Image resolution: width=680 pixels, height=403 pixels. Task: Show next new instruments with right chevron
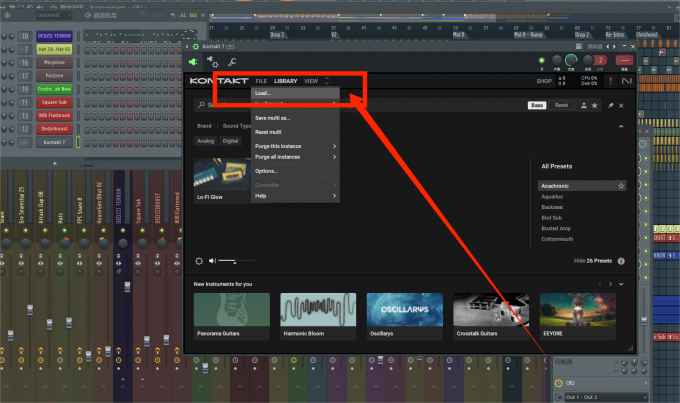[610, 284]
